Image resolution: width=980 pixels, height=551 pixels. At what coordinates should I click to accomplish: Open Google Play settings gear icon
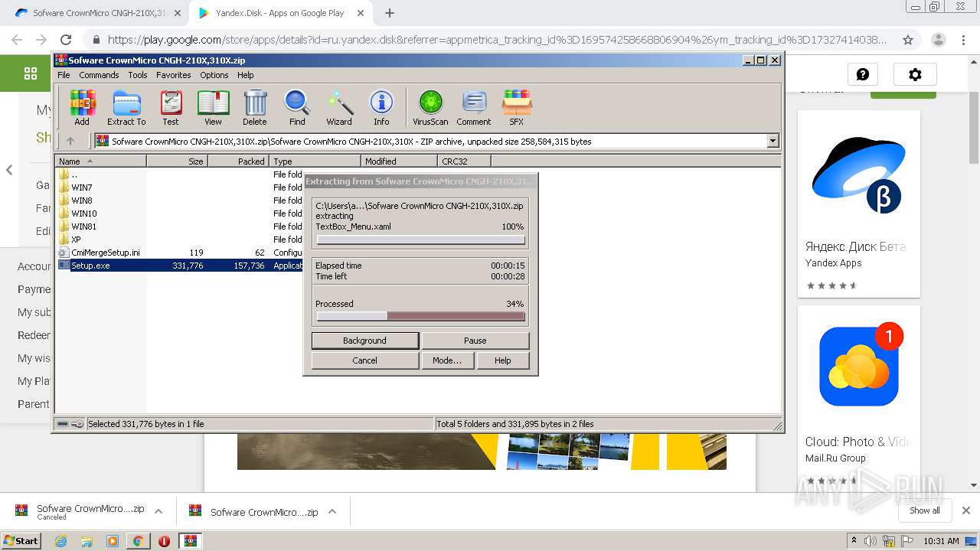[915, 74]
